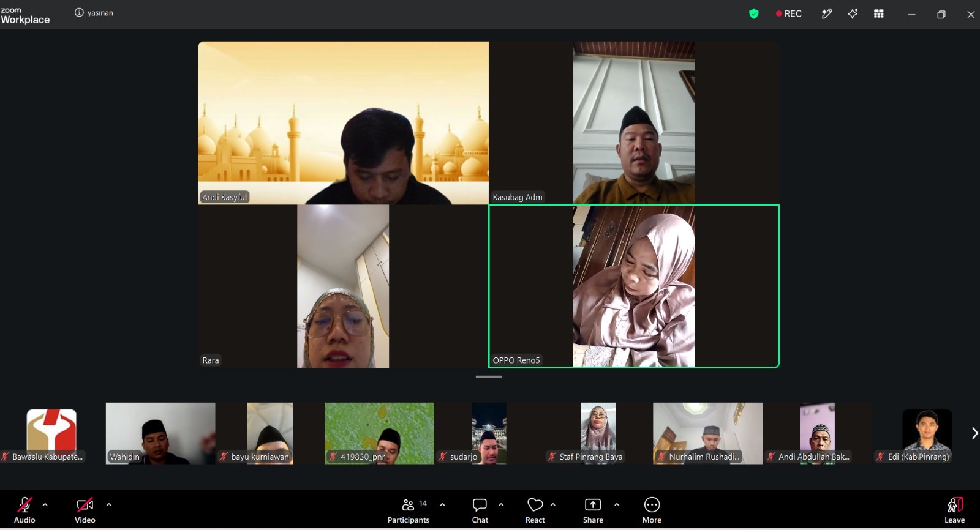
Task: Select Nurhalim Rushadi's video thumbnail
Action: pyautogui.click(x=707, y=433)
